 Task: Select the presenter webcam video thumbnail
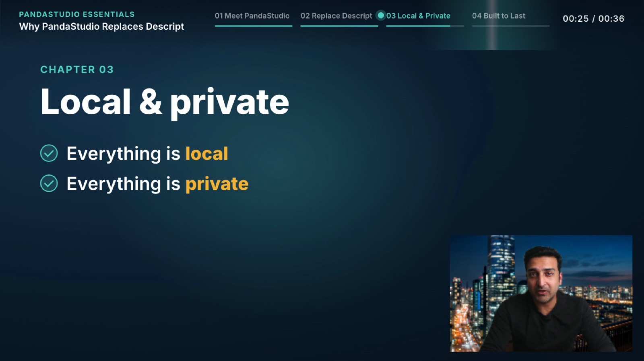pyautogui.click(x=541, y=293)
